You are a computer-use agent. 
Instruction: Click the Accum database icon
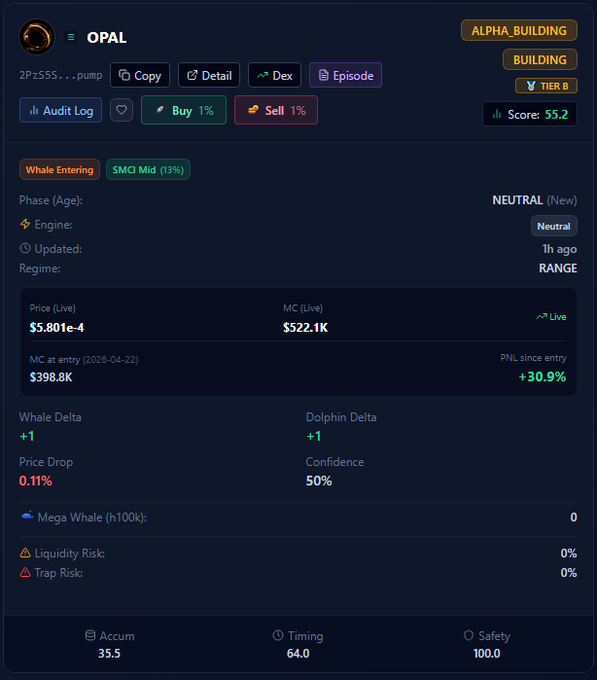coord(90,635)
